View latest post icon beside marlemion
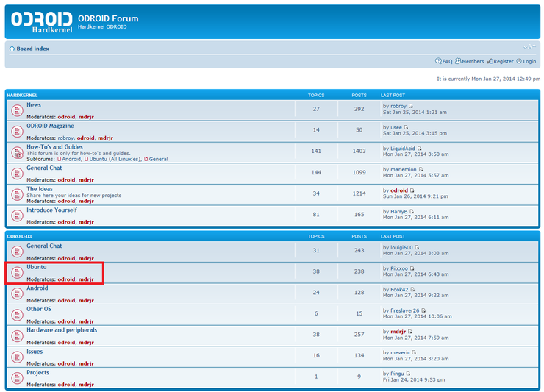This screenshot has height=392, width=544. tap(420, 169)
